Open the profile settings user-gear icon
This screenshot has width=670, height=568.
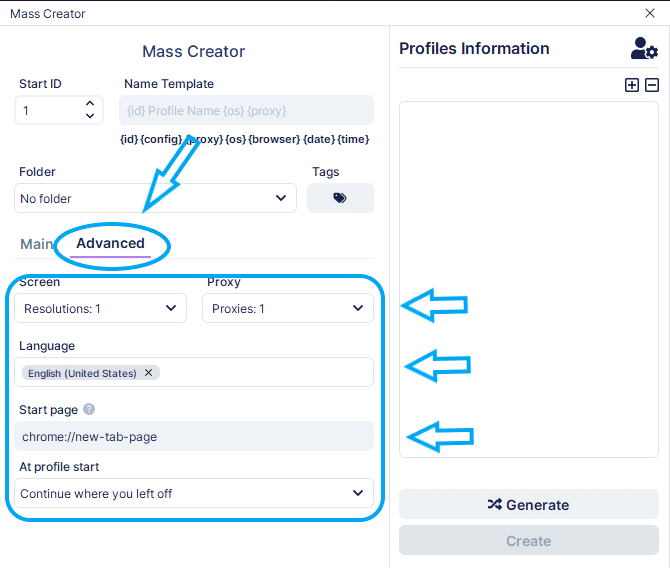[x=644, y=48]
